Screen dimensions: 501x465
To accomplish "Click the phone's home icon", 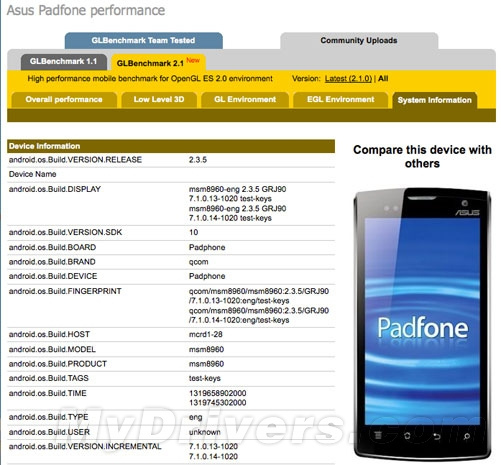I will click(x=407, y=436).
